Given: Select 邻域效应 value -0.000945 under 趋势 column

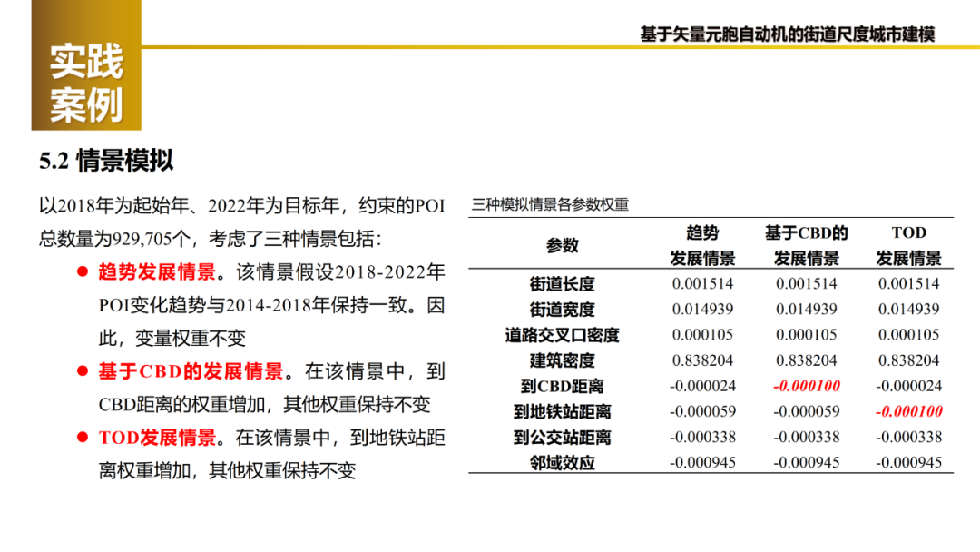Looking at the screenshot, I should coord(702,463).
